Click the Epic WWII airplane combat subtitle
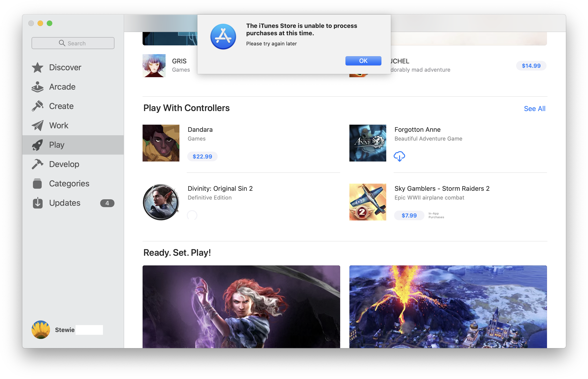Image resolution: width=588 pixels, height=379 pixels. point(429,198)
